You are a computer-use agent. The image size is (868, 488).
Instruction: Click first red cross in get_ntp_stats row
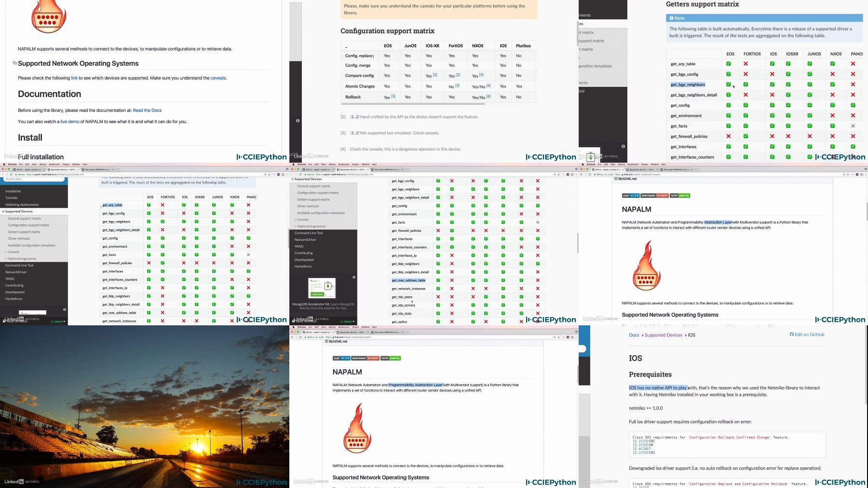[452, 313]
